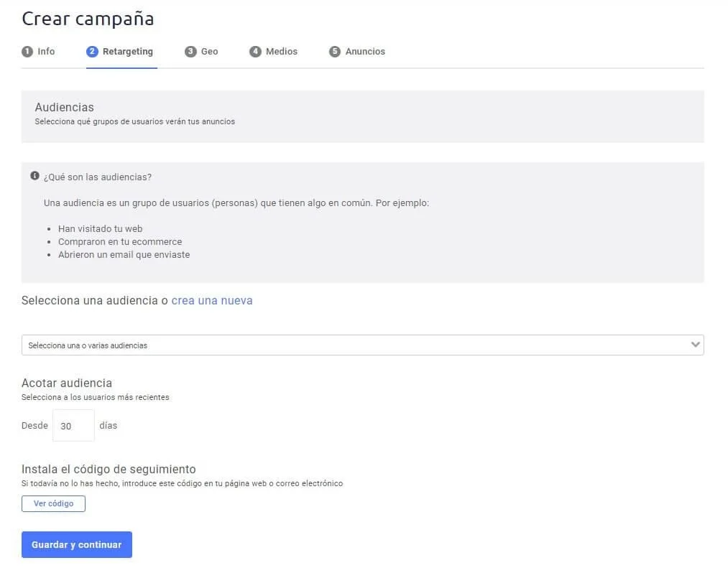Click the info icon beside audiencias question
The image size is (728, 568).
34,176
